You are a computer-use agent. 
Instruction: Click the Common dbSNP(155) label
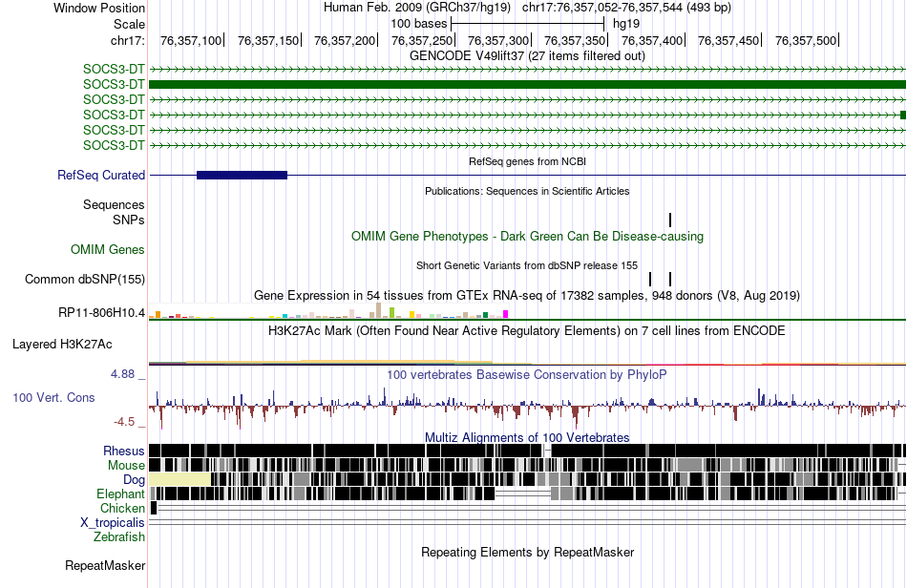pyautogui.click(x=85, y=280)
